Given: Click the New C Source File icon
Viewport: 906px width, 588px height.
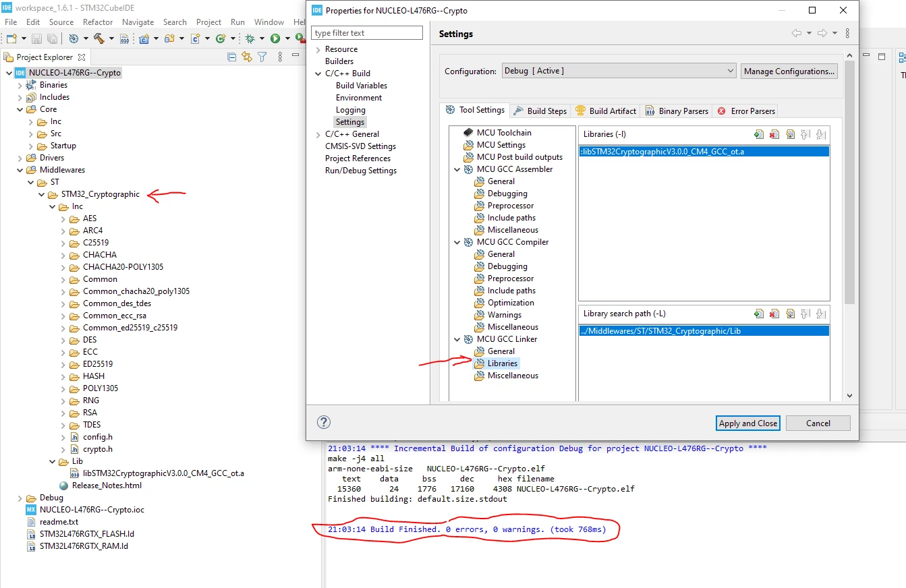Looking at the screenshot, I should (x=195, y=39).
